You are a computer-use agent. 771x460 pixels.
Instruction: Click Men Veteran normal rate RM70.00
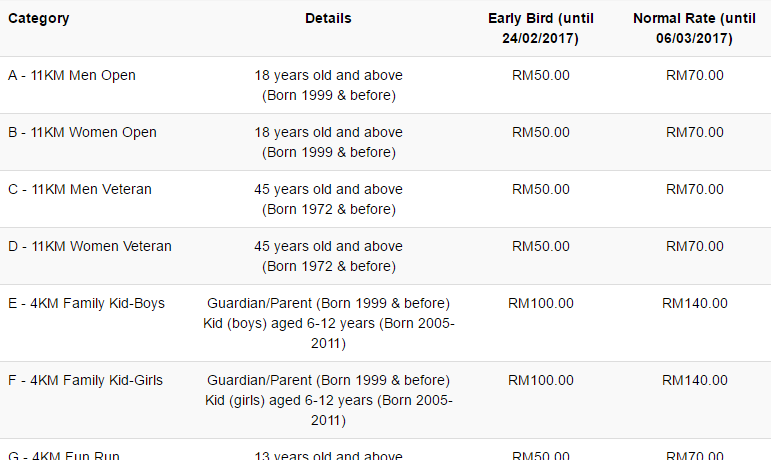(694, 190)
